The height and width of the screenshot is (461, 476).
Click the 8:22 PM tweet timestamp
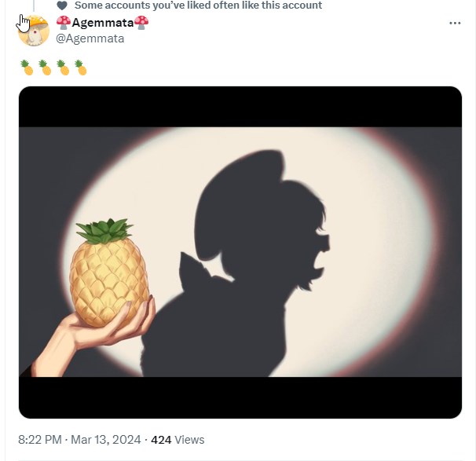[x=40, y=440]
